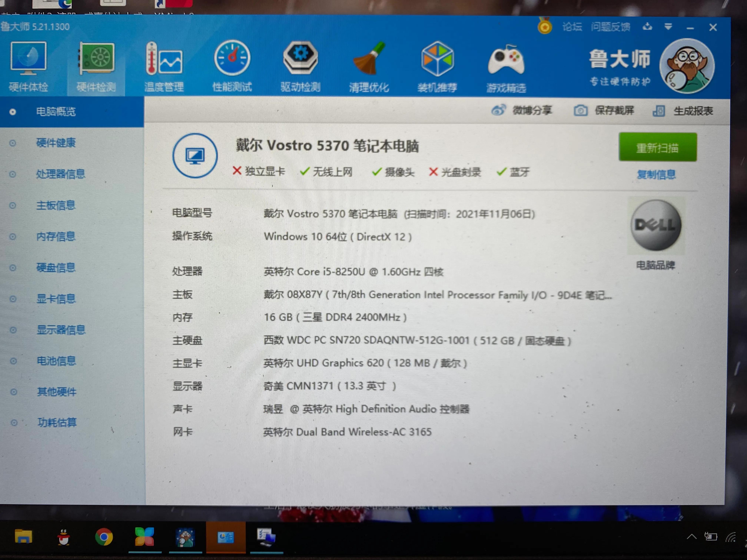747x560 pixels.
Task: View 处理器信息 processor details
Action: tap(60, 174)
